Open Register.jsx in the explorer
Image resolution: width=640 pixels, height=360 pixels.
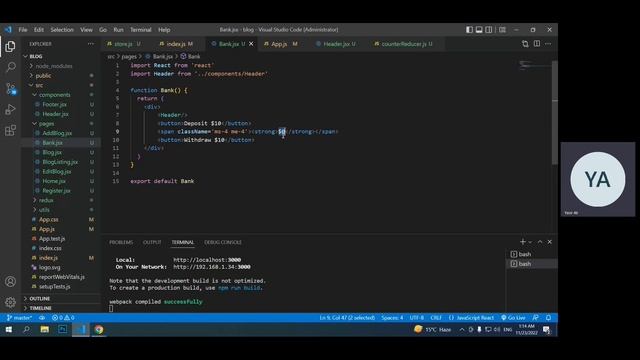coord(56,191)
